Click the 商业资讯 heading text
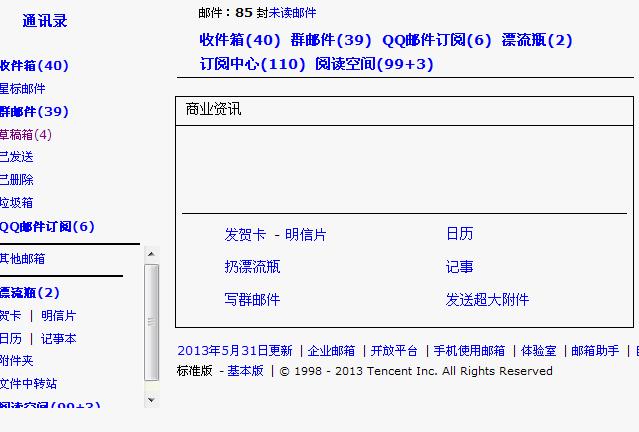639x432 pixels. pos(213,109)
